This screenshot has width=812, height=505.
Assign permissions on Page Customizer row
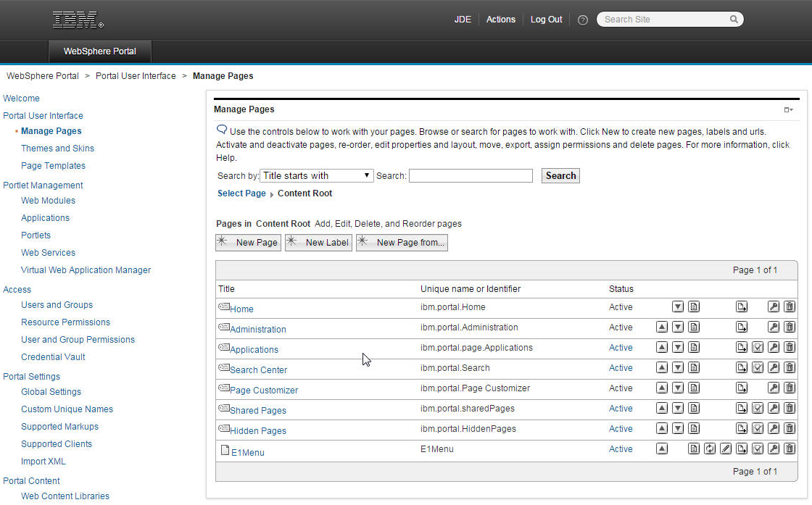click(773, 388)
